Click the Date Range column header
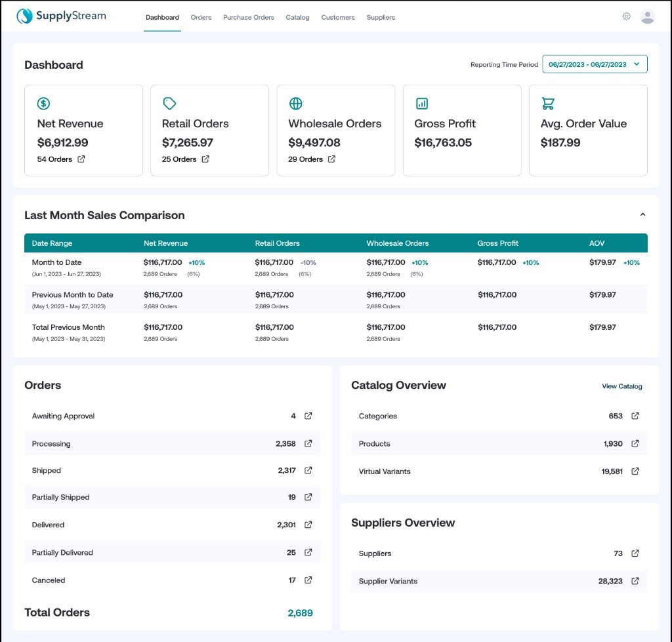 click(52, 243)
